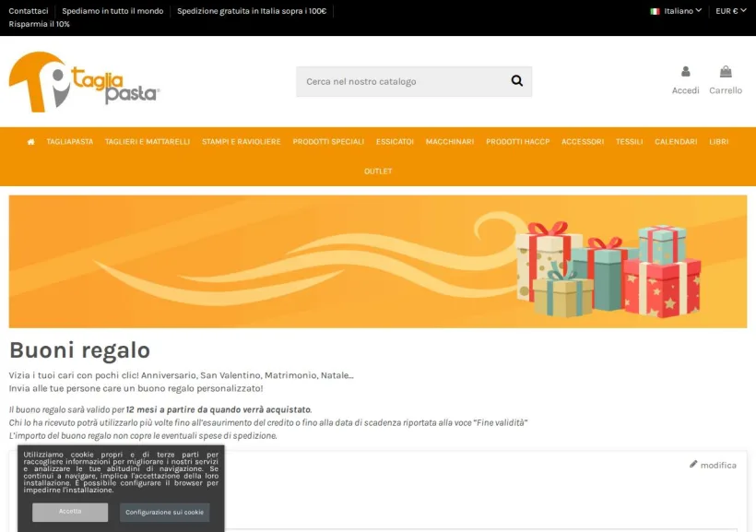Click the magnifying glass search icon
The width and height of the screenshot is (756, 532).
pos(517,81)
